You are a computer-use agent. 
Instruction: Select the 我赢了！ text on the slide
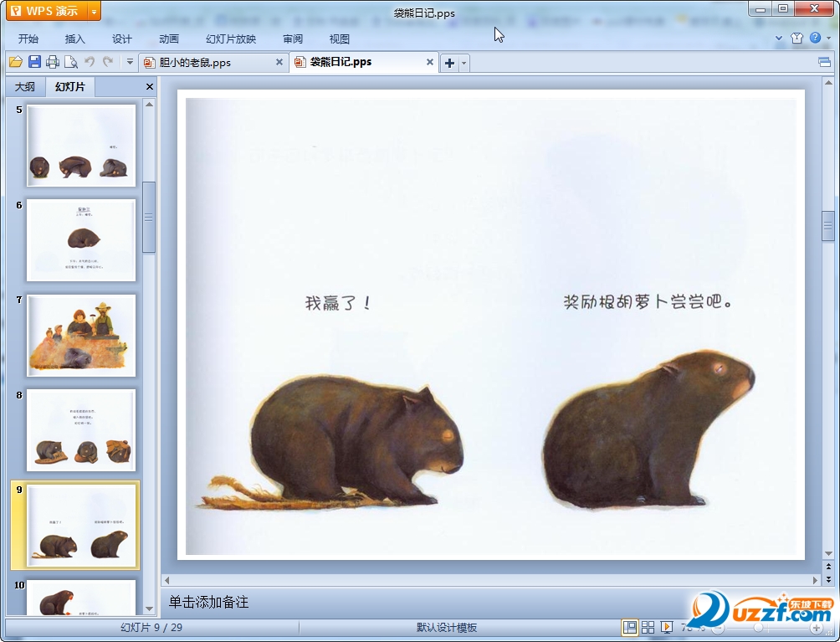(337, 303)
